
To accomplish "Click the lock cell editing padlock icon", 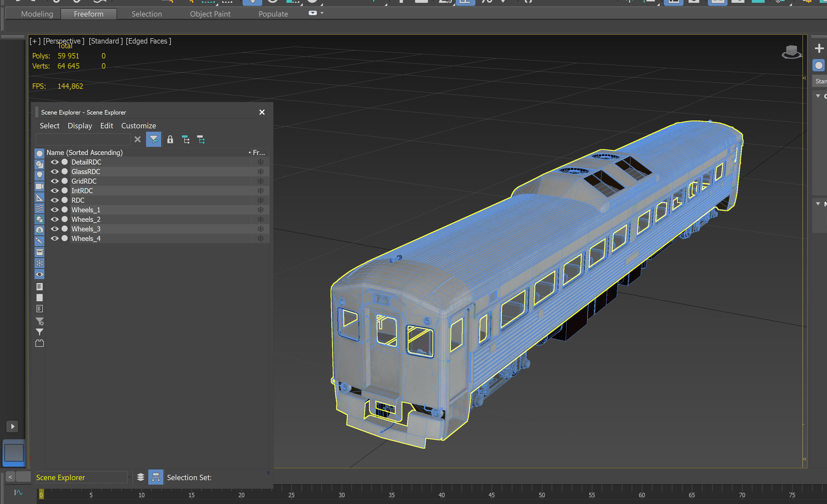I will coord(170,140).
